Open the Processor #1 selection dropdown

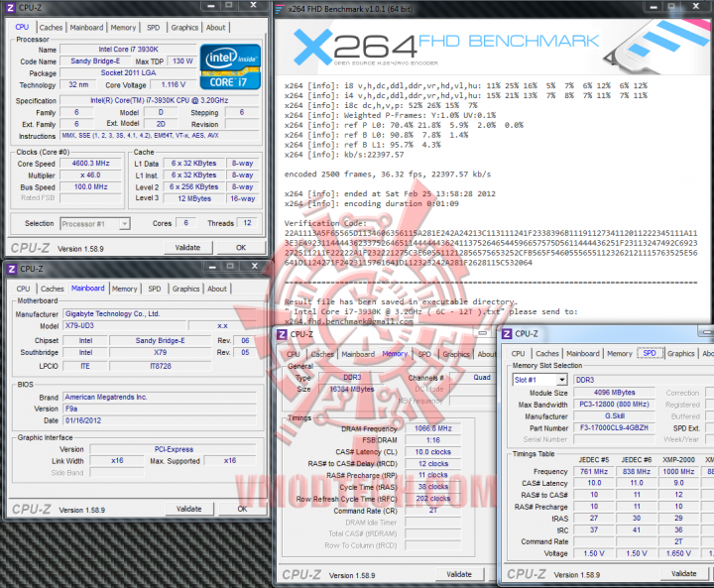pos(124,224)
